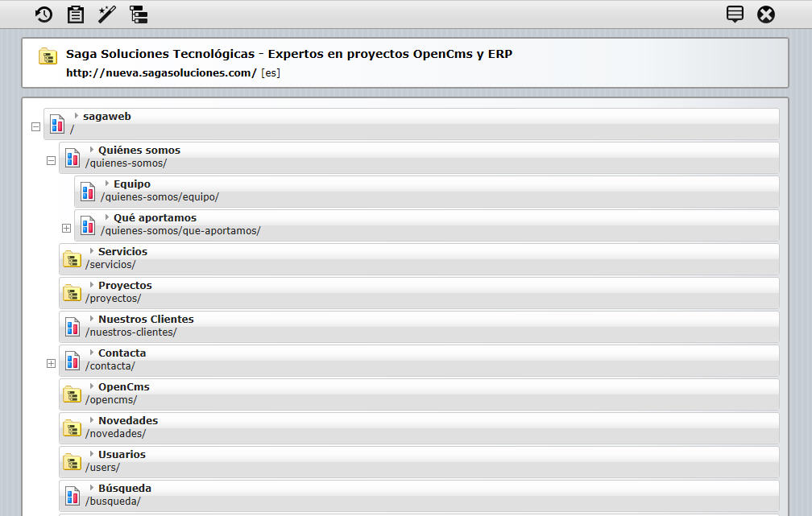Click the magic wand create-page icon
Viewport: 812px width, 516px height.
click(x=106, y=14)
